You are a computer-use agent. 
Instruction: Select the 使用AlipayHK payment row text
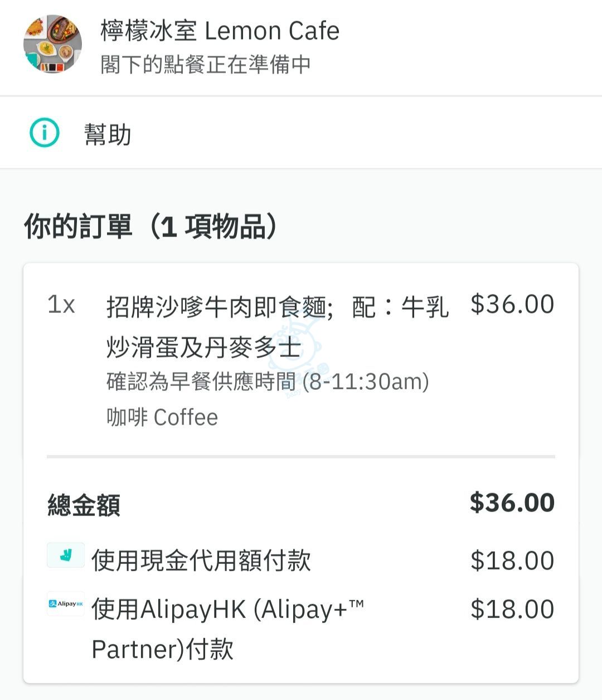coord(228,629)
